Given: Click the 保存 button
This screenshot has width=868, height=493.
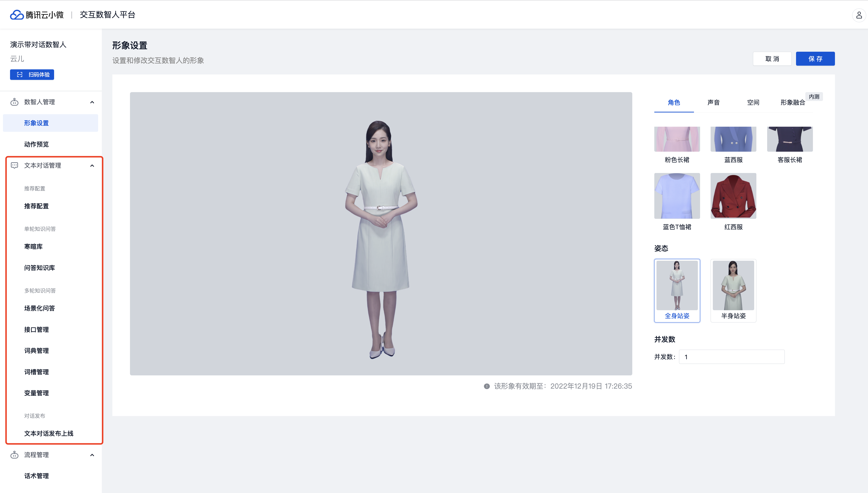Looking at the screenshot, I should pos(815,59).
